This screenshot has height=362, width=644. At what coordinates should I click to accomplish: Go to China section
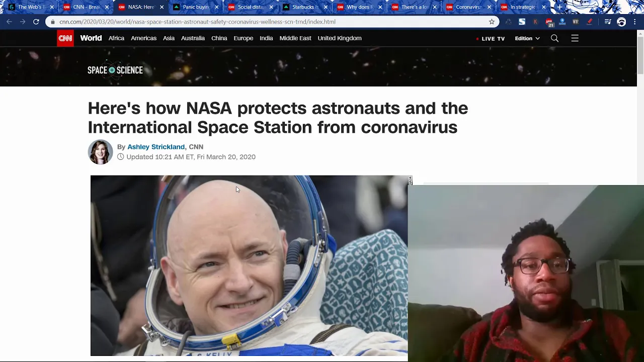click(x=219, y=38)
